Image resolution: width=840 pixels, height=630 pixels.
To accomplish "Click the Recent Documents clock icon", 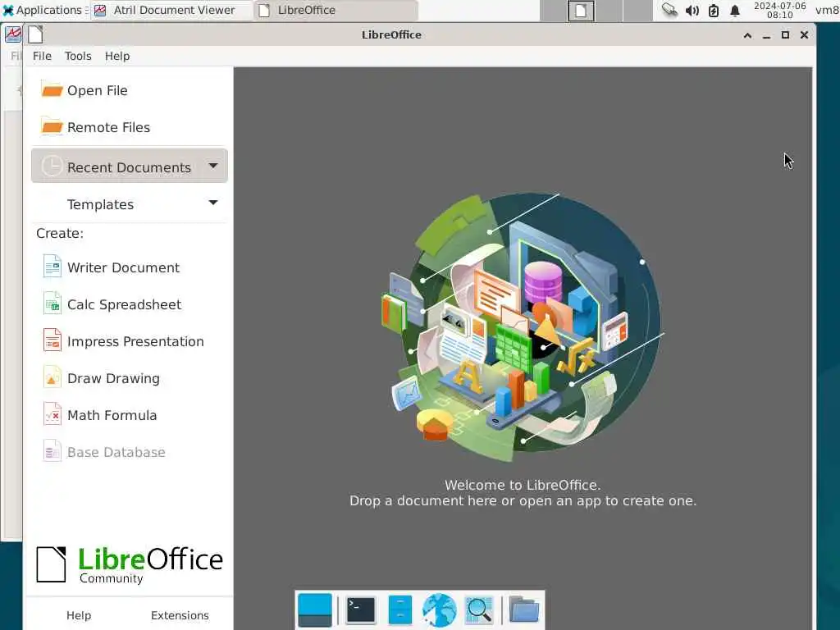I will pyautogui.click(x=52, y=167).
